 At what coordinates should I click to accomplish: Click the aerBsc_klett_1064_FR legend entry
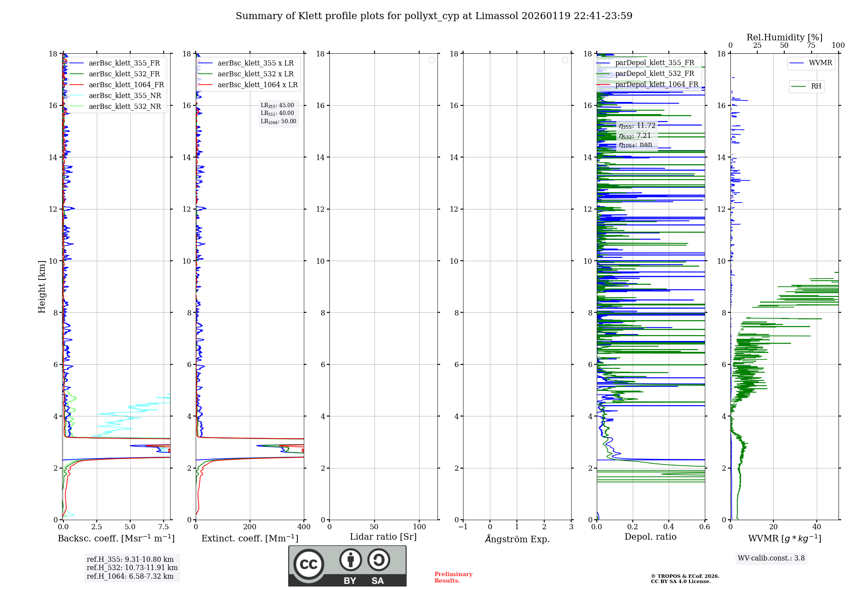[x=126, y=85]
